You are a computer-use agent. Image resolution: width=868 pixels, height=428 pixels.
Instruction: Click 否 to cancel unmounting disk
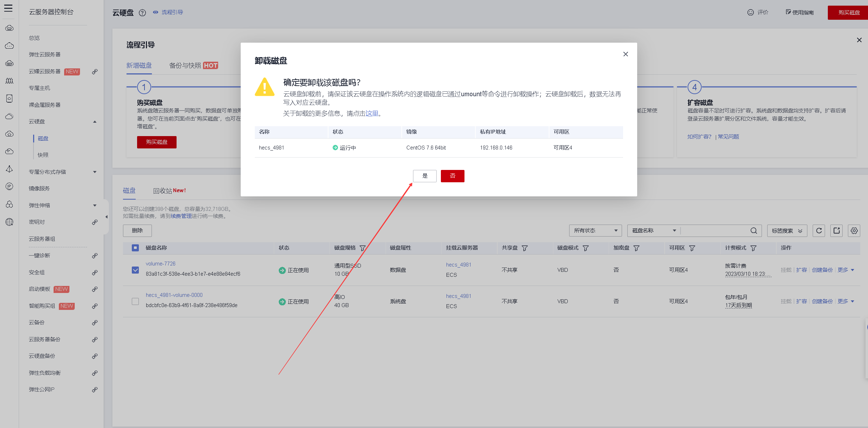coord(453,176)
